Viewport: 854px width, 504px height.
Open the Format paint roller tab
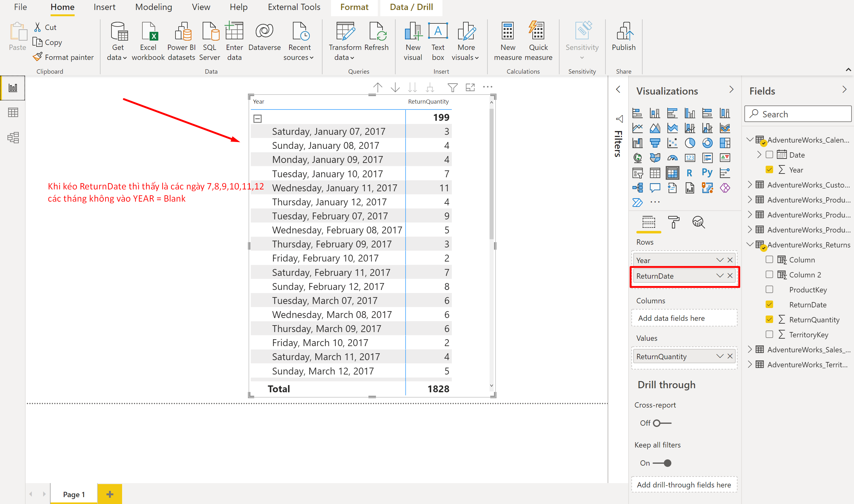(674, 222)
